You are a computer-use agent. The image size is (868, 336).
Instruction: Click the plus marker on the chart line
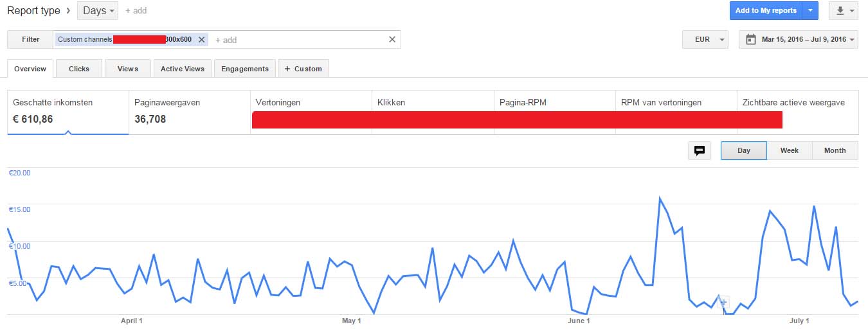[x=723, y=302]
